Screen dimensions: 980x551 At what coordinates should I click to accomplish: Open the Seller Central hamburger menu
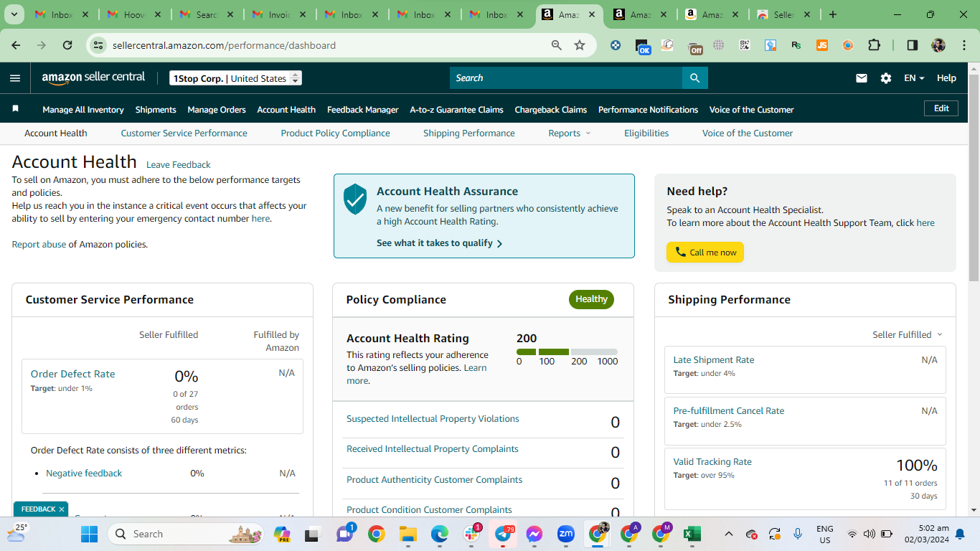15,78
